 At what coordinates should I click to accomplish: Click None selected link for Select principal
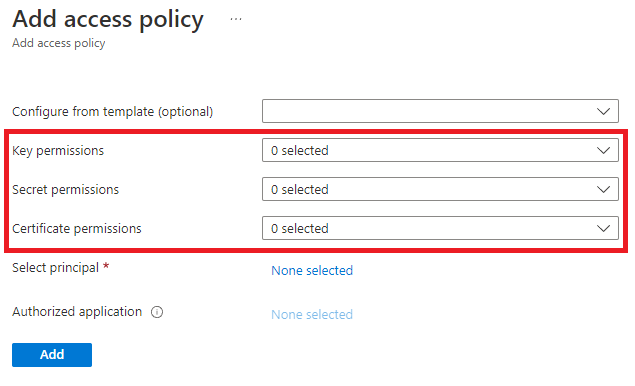[x=312, y=271]
